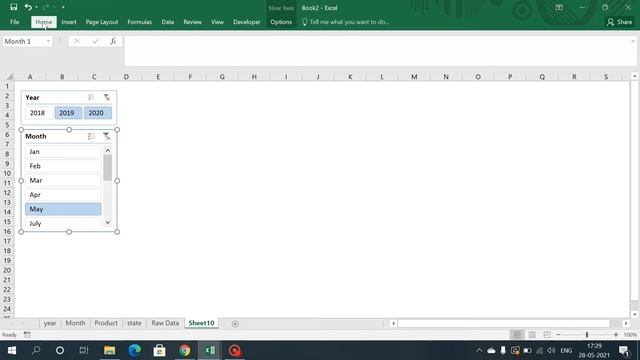Switch to the Product sheet tab
This screenshot has width=640, height=360.
point(106,323)
